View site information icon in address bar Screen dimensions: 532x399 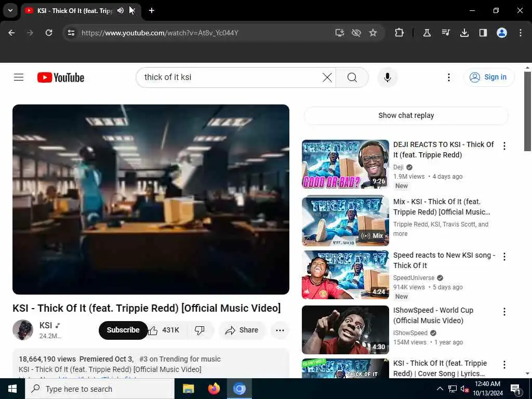[x=71, y=33]
